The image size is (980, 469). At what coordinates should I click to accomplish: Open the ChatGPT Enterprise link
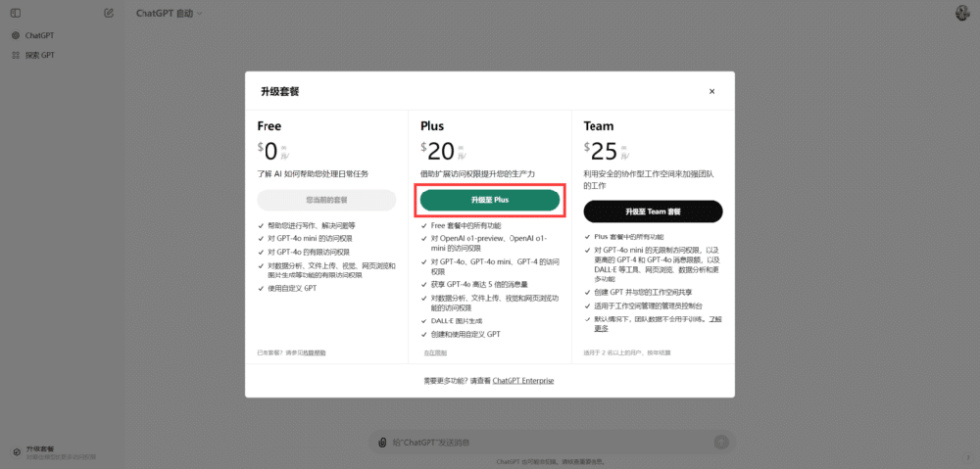[x=523, y=380]
